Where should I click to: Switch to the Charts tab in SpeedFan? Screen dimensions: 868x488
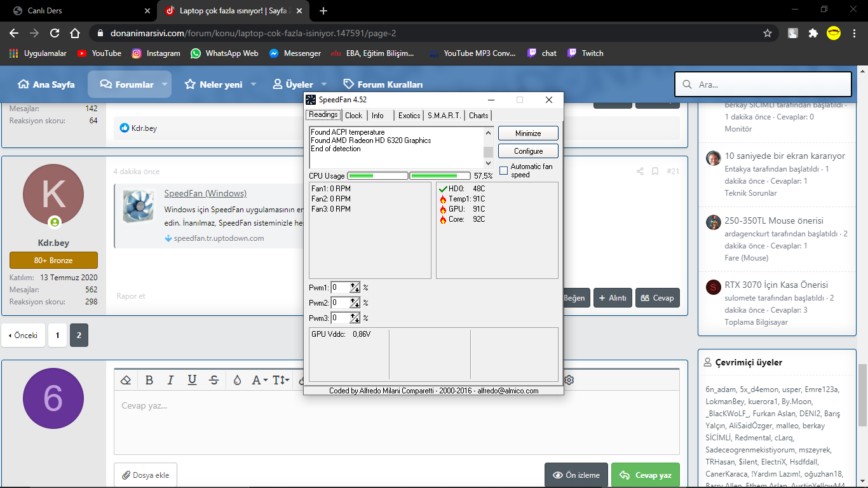coord(478,116)
